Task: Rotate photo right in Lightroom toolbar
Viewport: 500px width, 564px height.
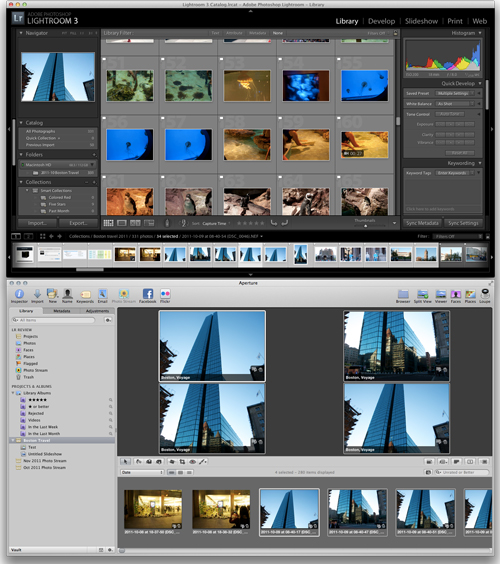Action: pos(285,223)
